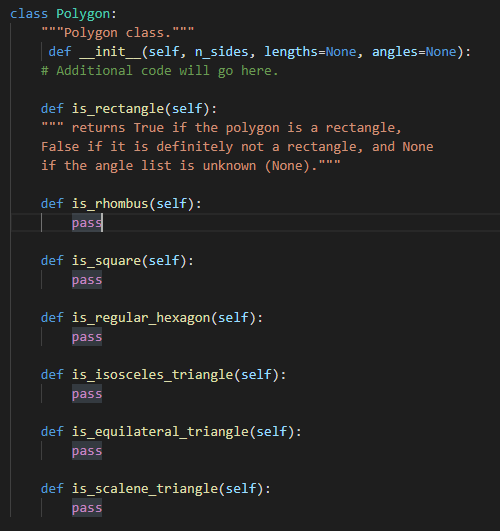Select the is_rectangle method name
This screenshot has width=500, height=531.
click(118, 109)
